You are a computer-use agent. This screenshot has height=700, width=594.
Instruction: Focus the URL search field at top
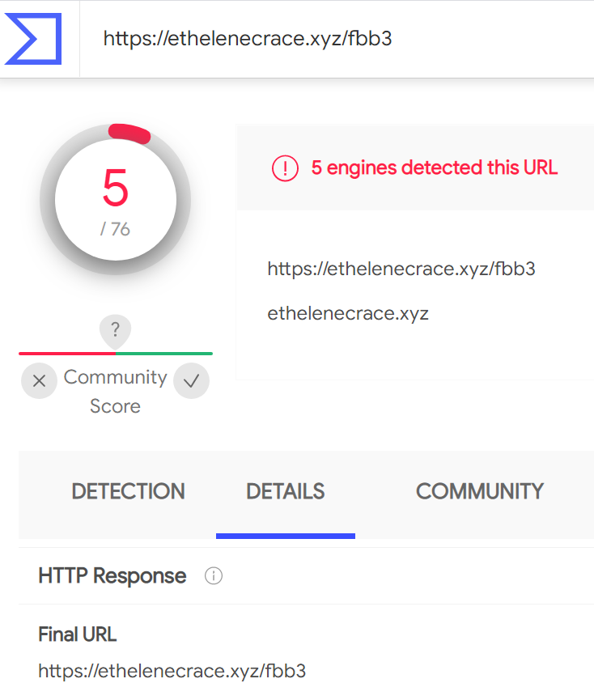(x=324, y=39)
